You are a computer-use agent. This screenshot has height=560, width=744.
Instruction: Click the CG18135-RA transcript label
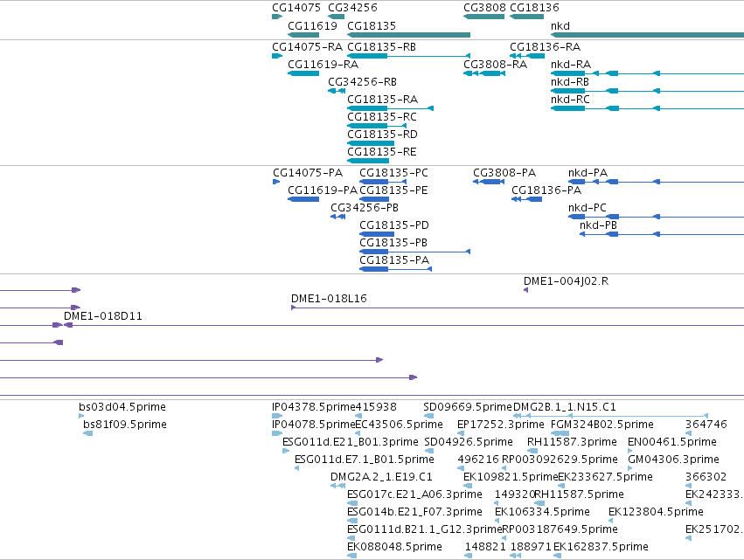click(382, 100)
